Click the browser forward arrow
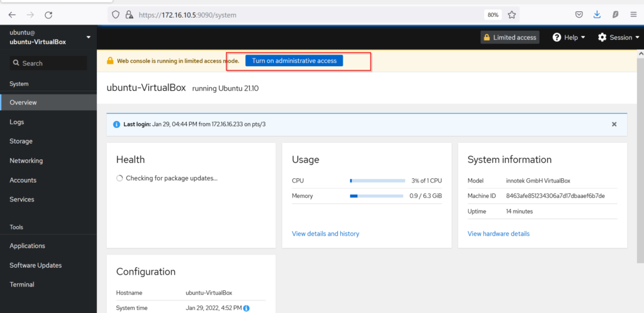 (x=30, y=15)
